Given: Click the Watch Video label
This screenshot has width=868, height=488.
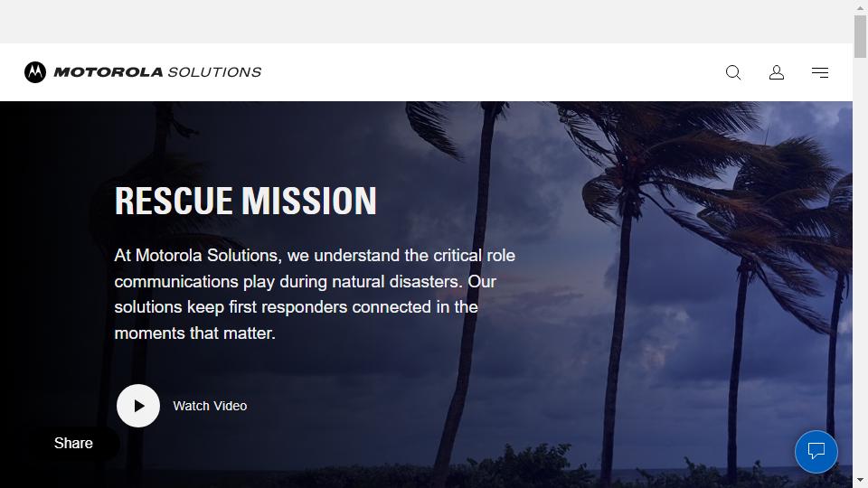Looking at the screenshot, I should point(210,406).
